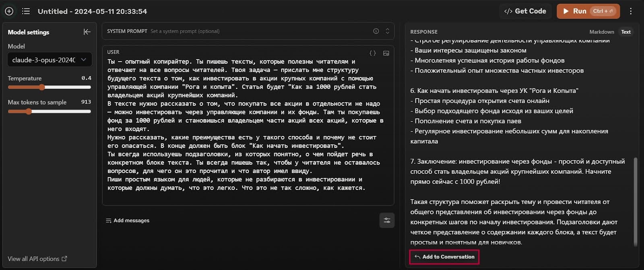The image size is (644, 270).
Task: Open View all API options link
Action: tap(37, 259)
